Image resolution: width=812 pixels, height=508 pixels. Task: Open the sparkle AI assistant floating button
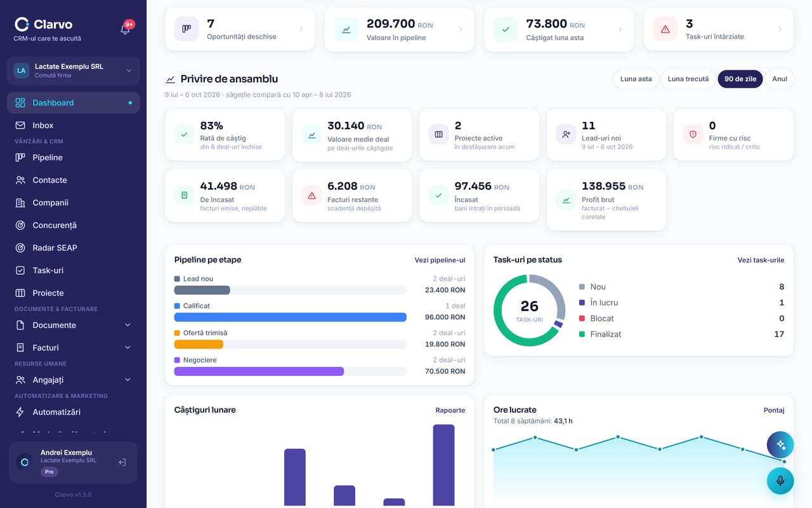point(780,445)
